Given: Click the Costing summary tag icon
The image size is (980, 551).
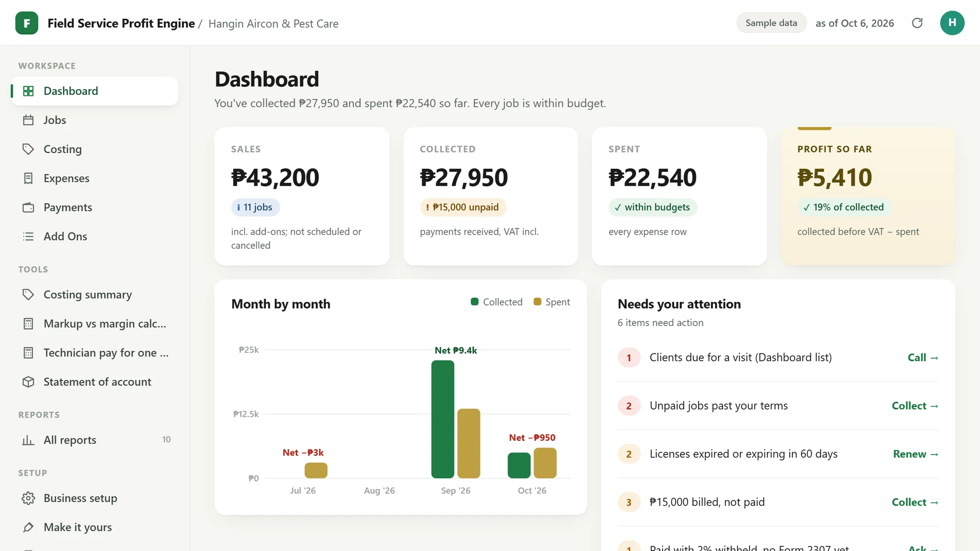Looking at the screenshot, I should (x=29, y=294).
